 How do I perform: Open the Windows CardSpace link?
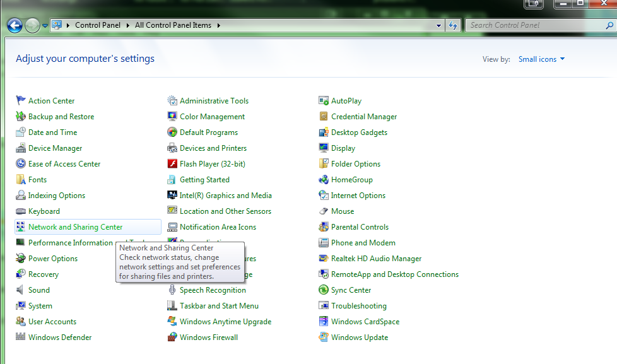pyautogui.click(x=365, y=322)
